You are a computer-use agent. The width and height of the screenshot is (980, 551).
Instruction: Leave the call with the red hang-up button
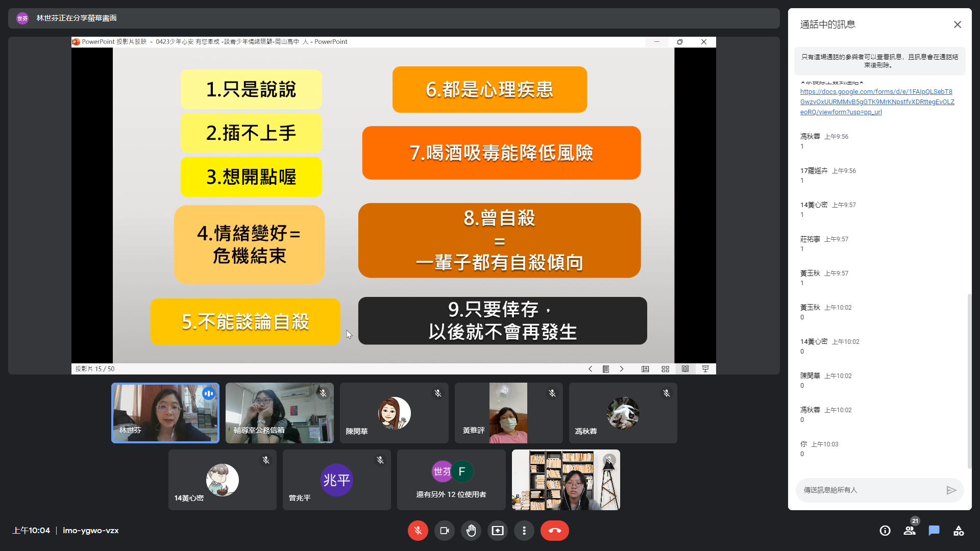(554, 531)
